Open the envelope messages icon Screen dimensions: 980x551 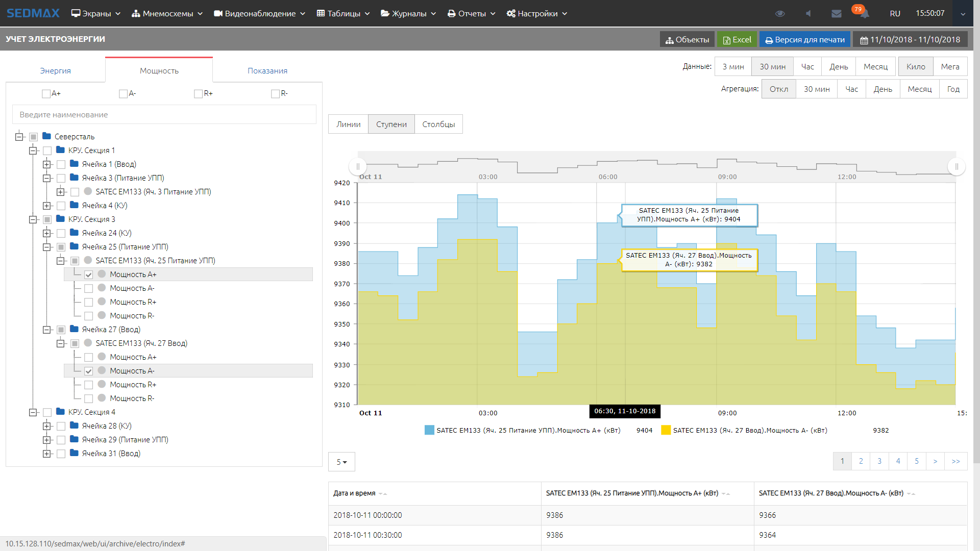pos(836,14)
